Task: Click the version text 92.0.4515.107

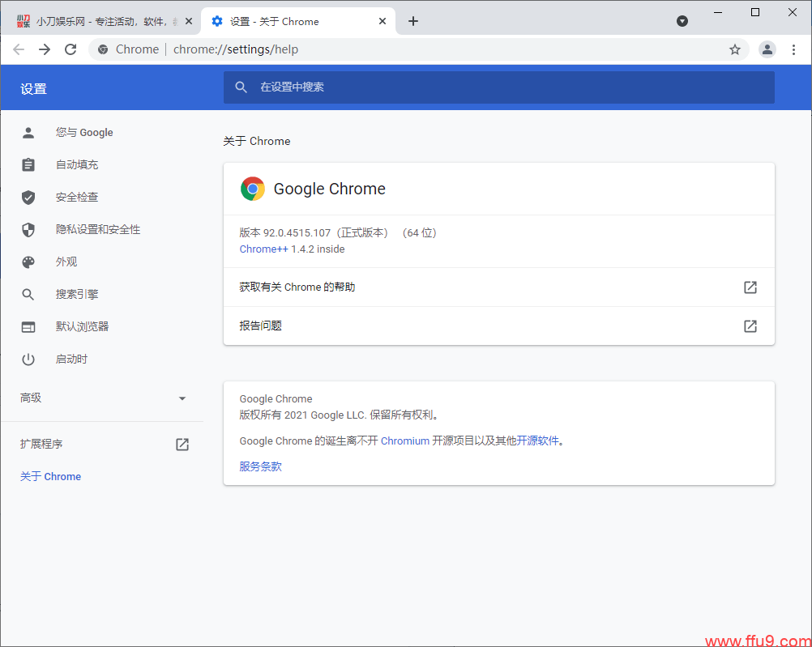Action: [297, 233]
